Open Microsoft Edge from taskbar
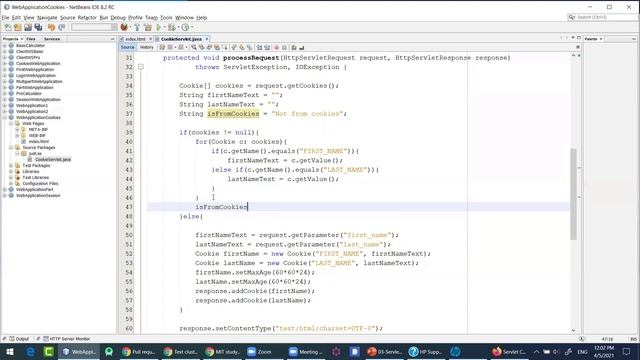Image resolution: width=640 pixels, height=360 pixels. pos(30,351)
